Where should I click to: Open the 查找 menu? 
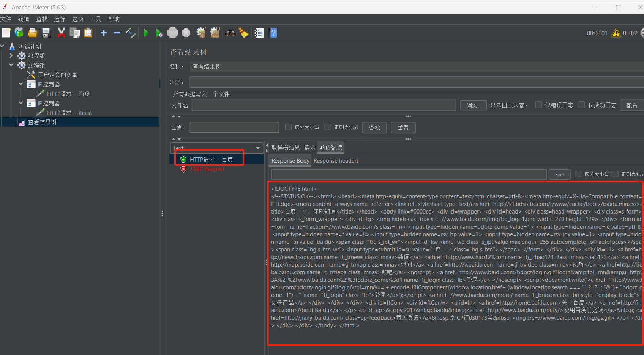tap(42, 19)
